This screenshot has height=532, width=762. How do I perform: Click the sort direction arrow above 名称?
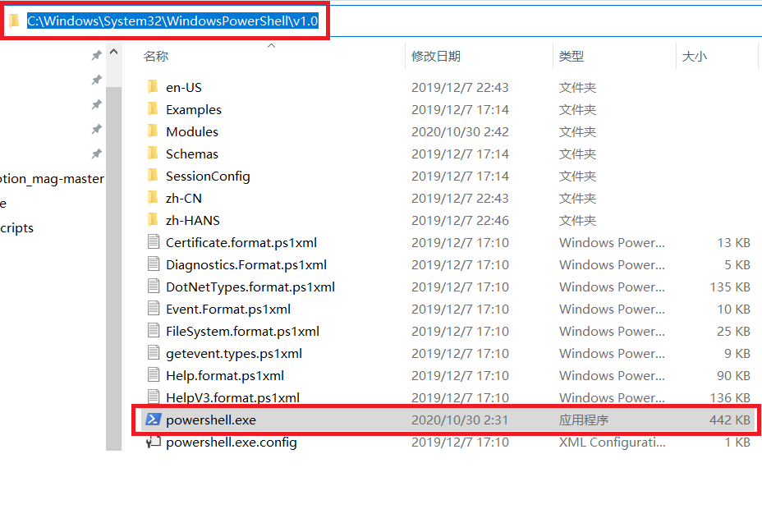tap(272, 46)
